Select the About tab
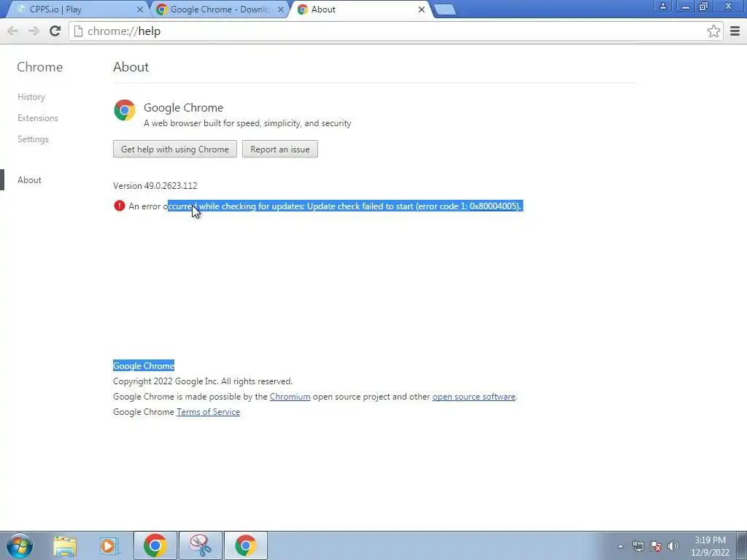 tap(360, 9)
